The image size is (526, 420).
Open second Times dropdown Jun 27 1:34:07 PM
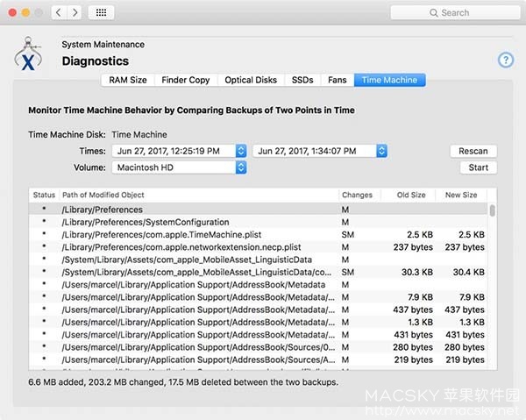point(320,151)
